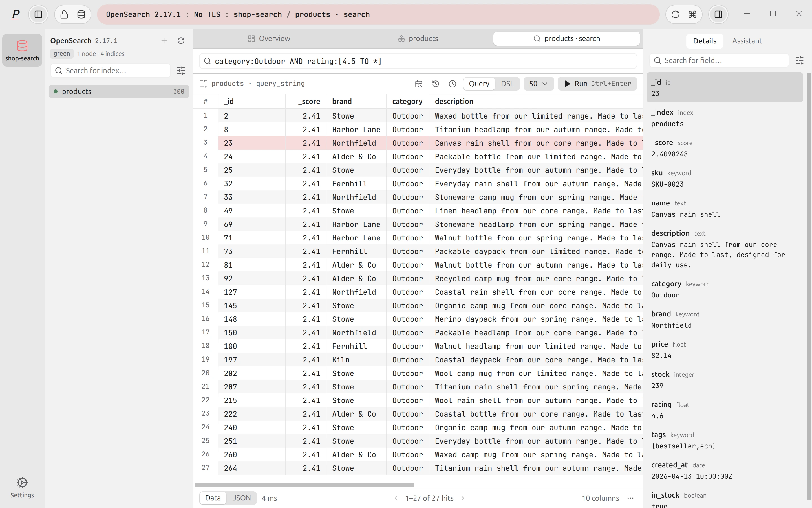The width and height of the screenshot is (812, 508).
Task: Click the Search for index field
Action: click(x=111, y=71)
